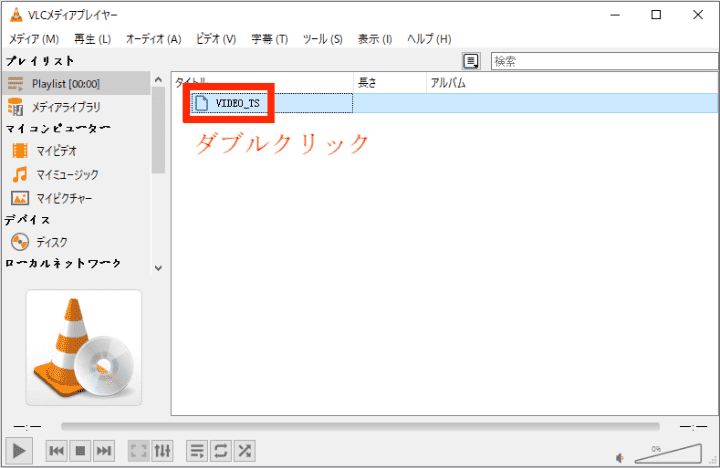The height and width of the screenshot is (468, 720).
Task: Open the オーディオ (A) menu
Action: click(x=153, y=39)
